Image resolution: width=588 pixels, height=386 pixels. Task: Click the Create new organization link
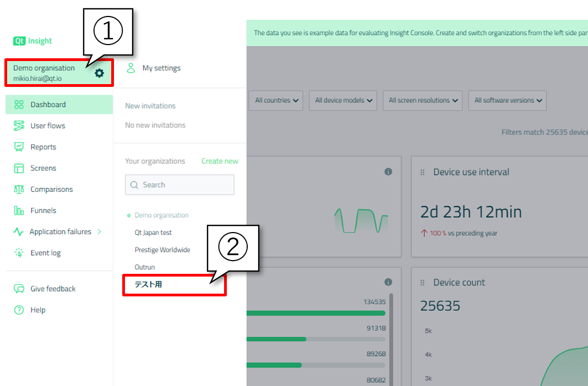point(220,161)
